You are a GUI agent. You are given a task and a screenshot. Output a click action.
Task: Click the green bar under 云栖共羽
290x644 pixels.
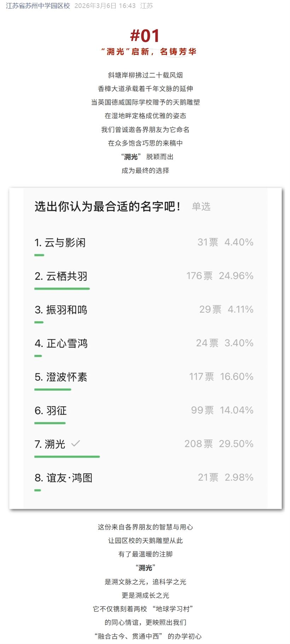pyautogui.click(x=62, y=289)
